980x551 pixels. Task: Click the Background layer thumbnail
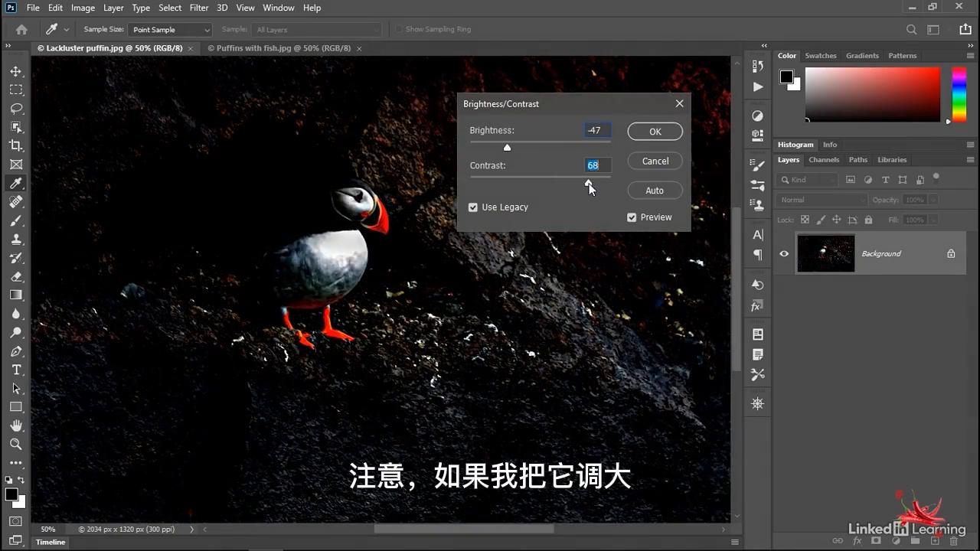pyautogui.click(x=826, y=253)
